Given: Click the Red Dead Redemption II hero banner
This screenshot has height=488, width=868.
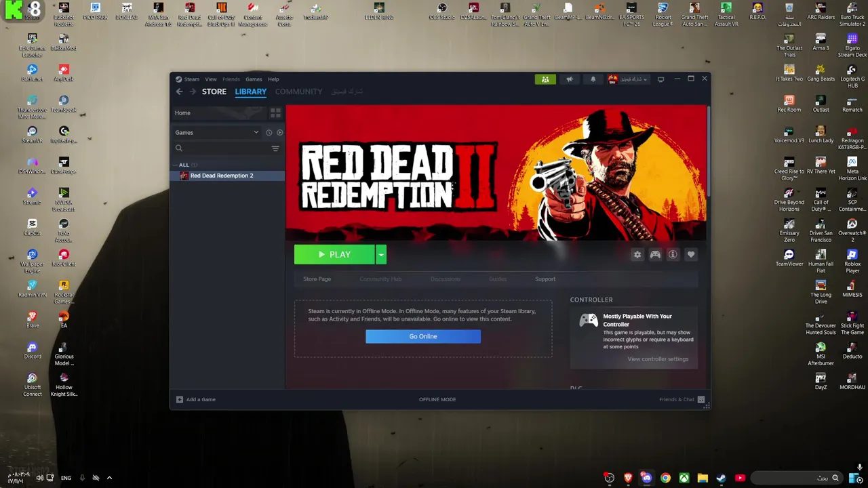Looking at the screenshot, I should point(496,172).
